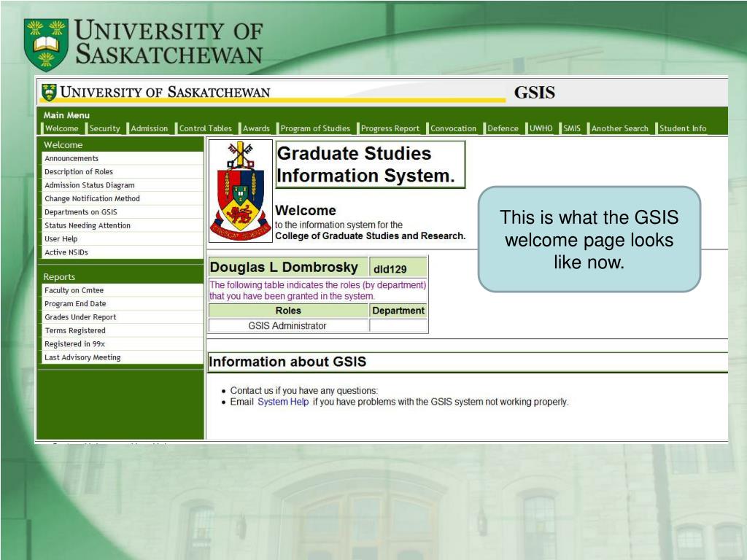Open the Security menu tab
This screenshot has height=560, width=747.
tap(105, 128)
